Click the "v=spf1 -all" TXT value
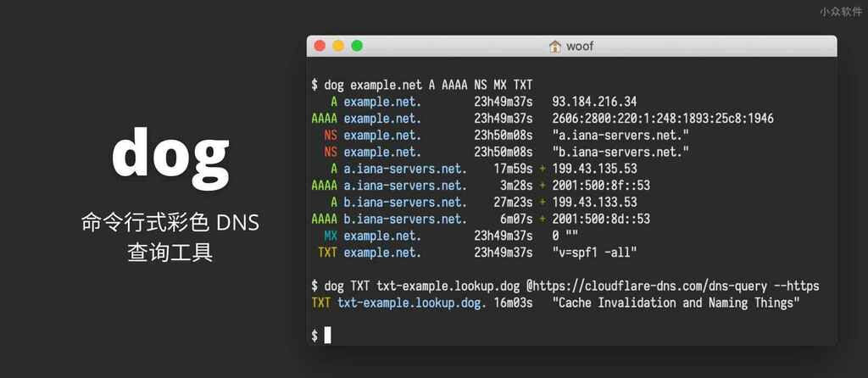 click(x=594, y=253)
